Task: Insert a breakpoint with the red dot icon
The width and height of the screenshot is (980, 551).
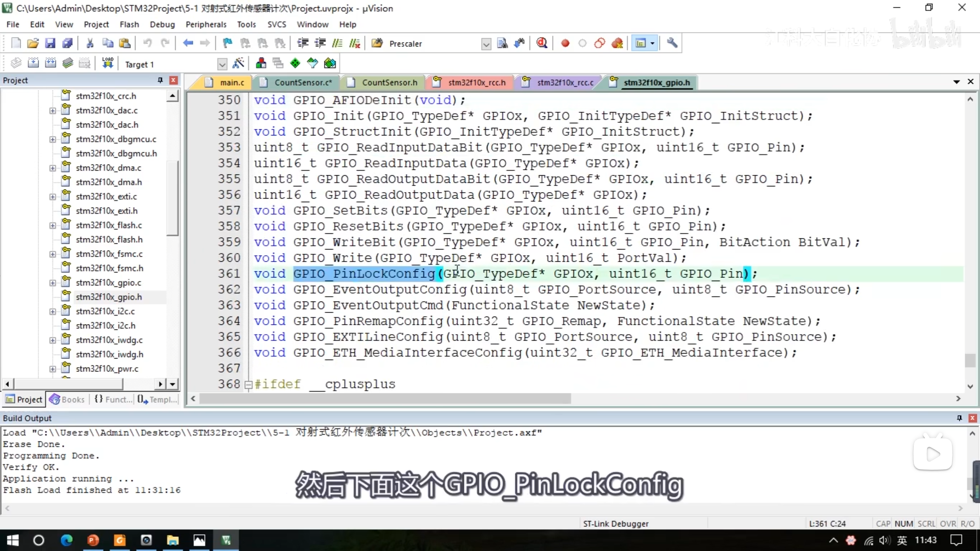Action: 565,43
